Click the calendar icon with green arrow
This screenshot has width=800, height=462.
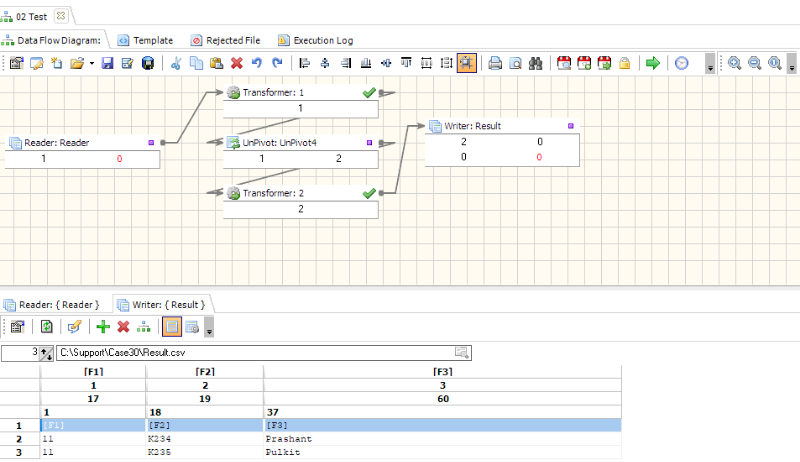605,63
